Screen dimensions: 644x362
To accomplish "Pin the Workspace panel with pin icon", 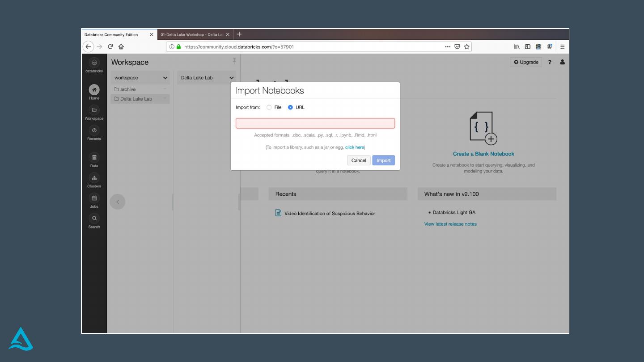I will (234, 62).
